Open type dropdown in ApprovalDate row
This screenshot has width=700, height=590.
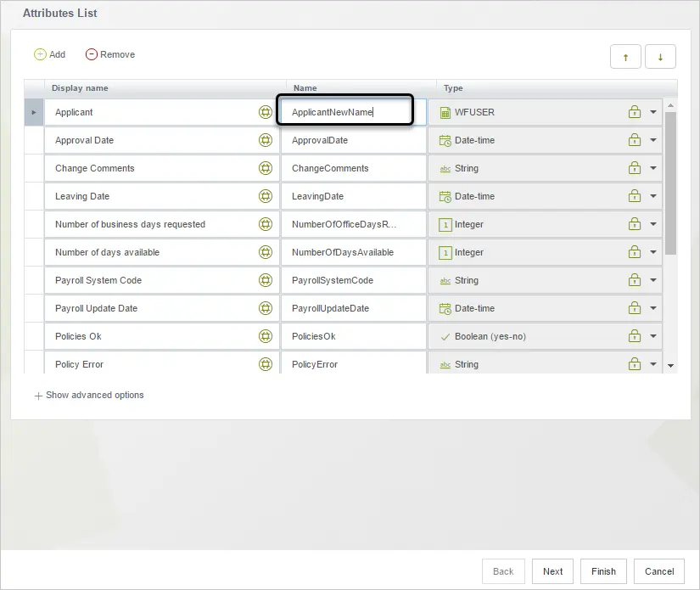pyautogui.click(x=653, y=140)
